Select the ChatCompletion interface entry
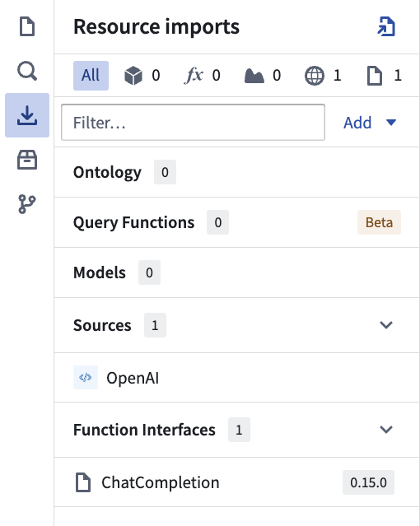The height and width of the screenshot is (526, 420). pyautogui.click(x=236, y=482)
